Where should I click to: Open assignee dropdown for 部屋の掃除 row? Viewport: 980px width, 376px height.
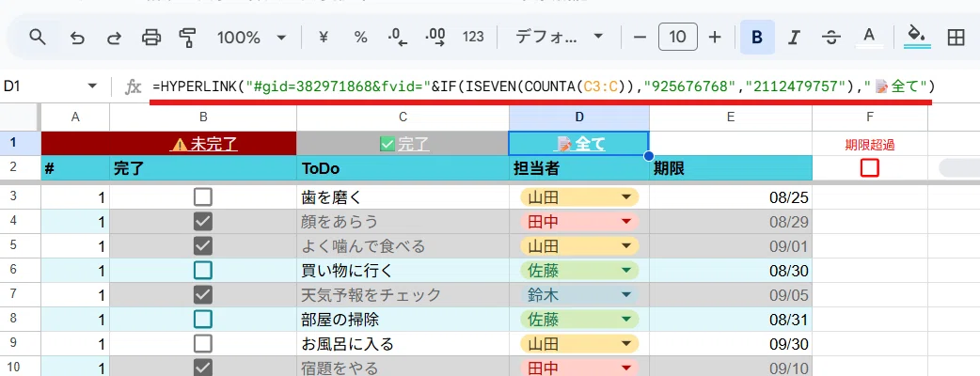tap(625, 320)
